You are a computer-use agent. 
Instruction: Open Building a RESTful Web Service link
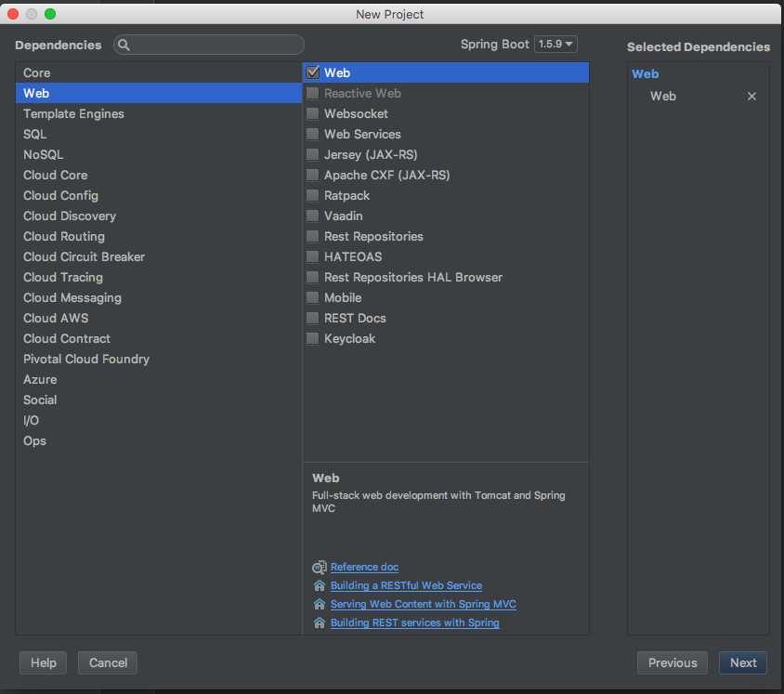[406, 585]
